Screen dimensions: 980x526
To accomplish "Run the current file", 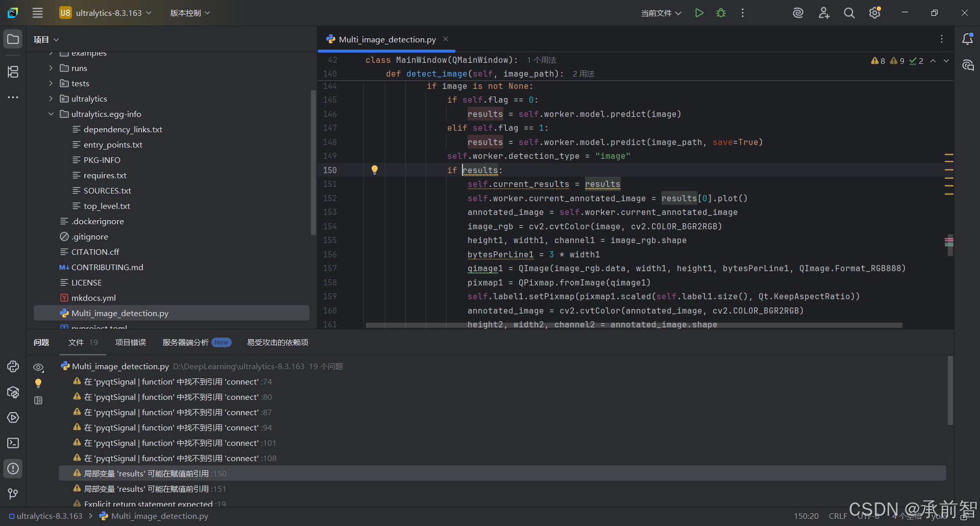I will point(699,13).
